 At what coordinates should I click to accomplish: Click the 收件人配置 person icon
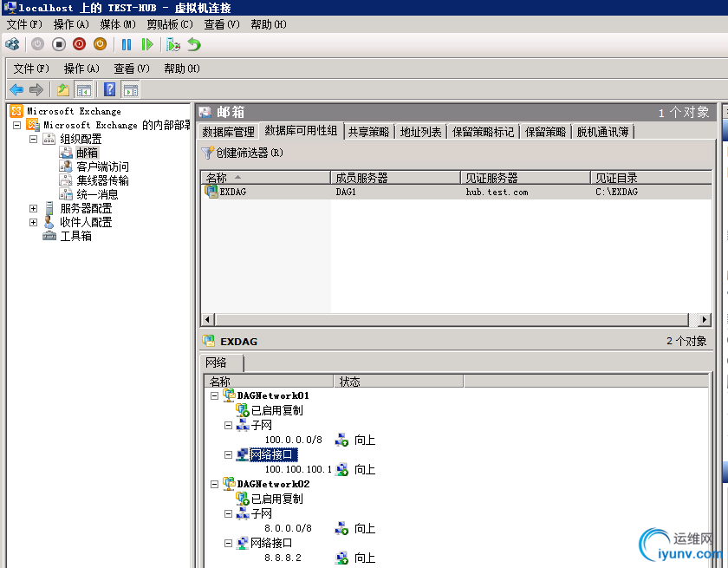point(49,222)
